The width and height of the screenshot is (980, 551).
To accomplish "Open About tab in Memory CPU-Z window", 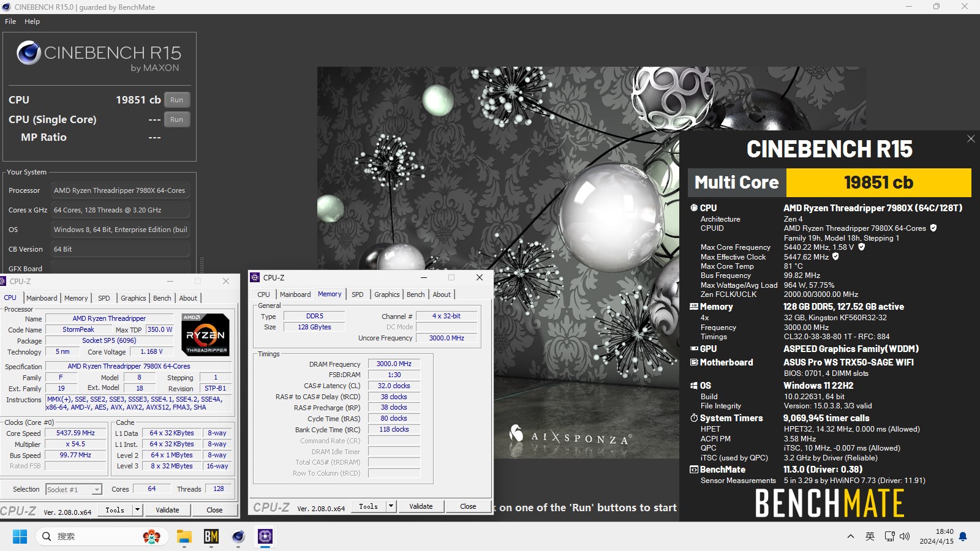I will pyautogui.click(x=442, y=294).
